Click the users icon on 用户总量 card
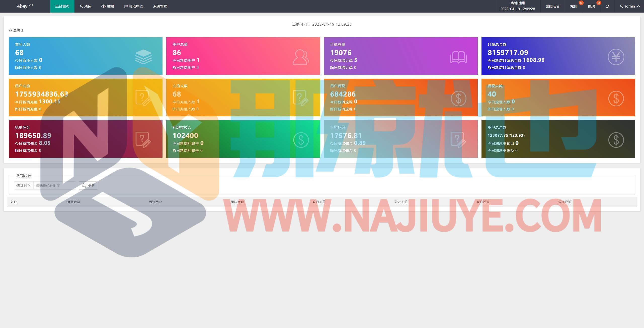Screen dimensions: 644x328 click(x=301, y=57)
